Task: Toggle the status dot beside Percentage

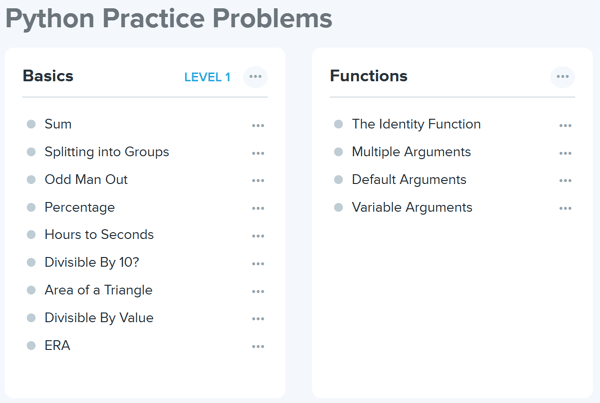Action: pyautogui.click(x=31, y=208)
